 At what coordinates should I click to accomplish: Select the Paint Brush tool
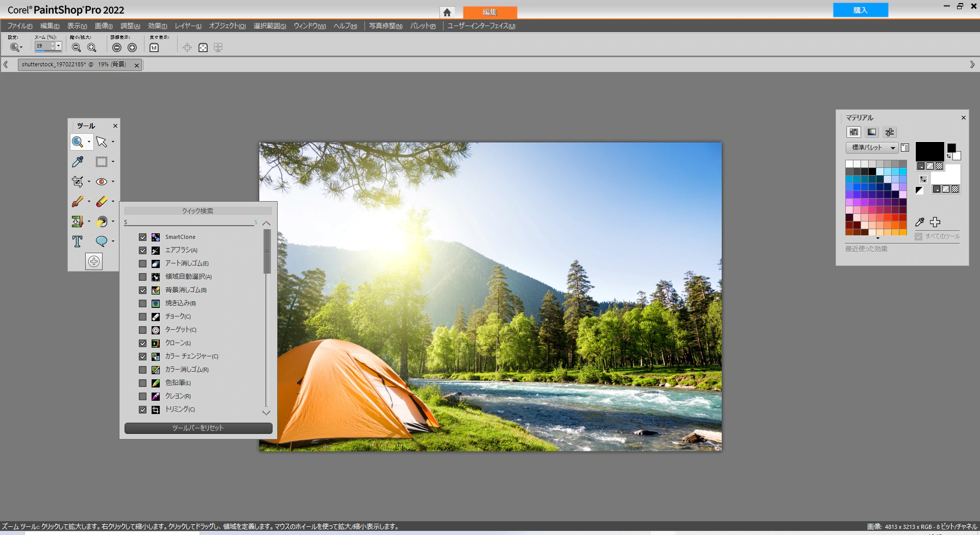[78, 202]
